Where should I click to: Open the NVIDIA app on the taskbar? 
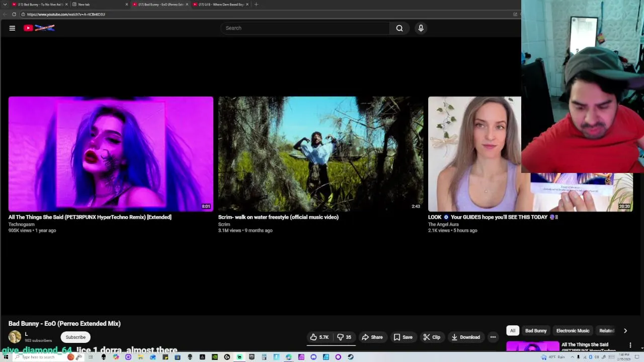point(215,357)
